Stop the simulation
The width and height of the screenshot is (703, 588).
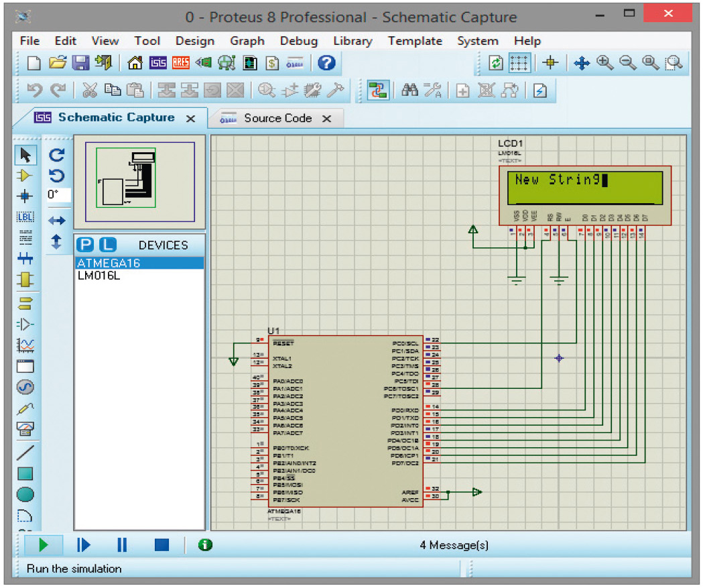pos(162,544)
